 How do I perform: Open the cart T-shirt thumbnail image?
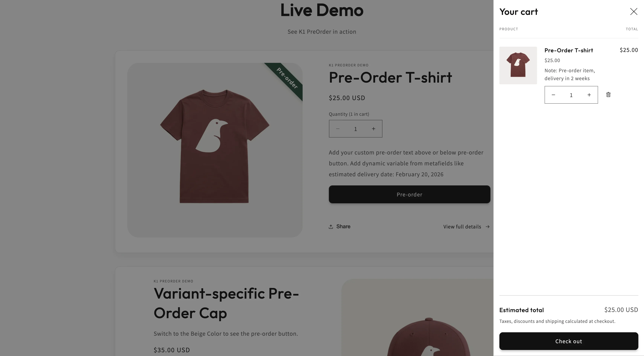point(518,65)
